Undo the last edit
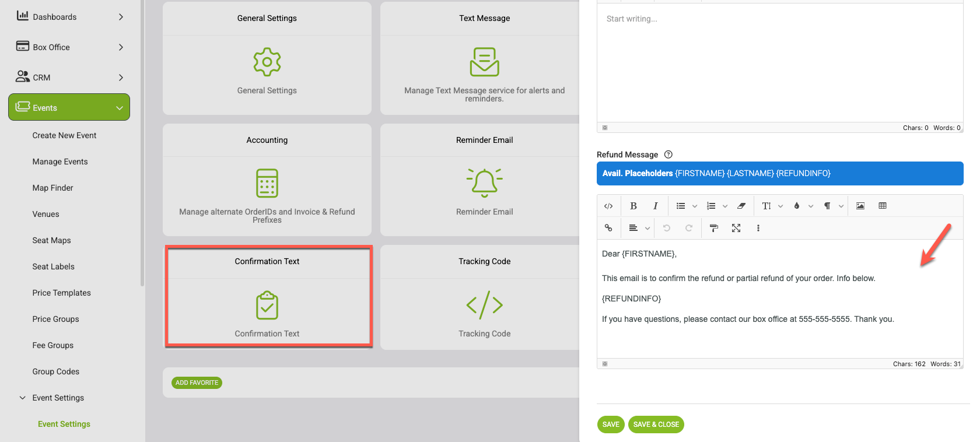Image resolution: width=980 pixels, height=442 pixels. [667, 228]
